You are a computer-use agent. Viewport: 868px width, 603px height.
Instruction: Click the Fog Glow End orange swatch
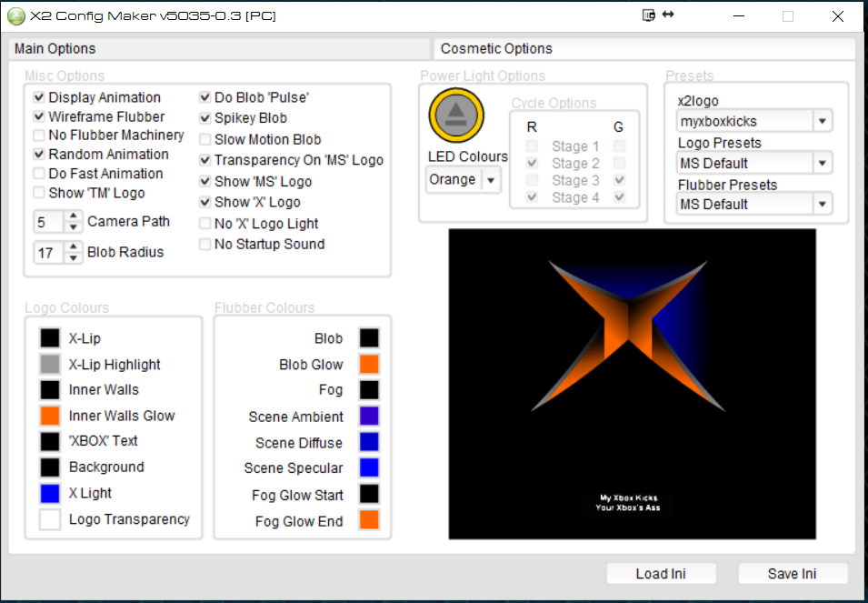point(369,520)
